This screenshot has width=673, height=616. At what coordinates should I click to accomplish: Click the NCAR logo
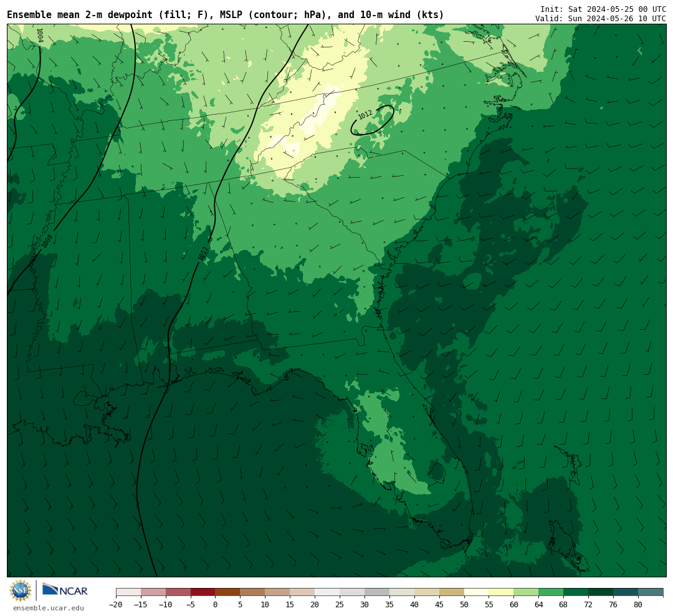click(x=65, y=590)
